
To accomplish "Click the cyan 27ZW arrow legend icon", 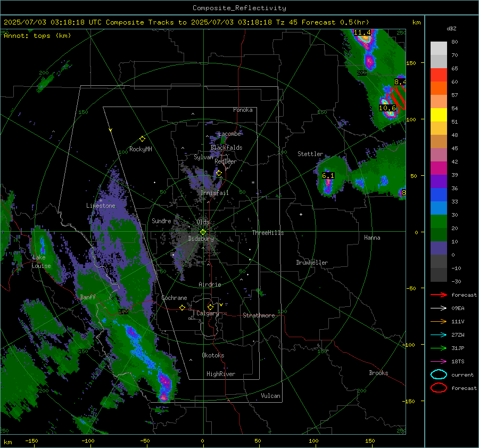I will click(x=439, y=335).
